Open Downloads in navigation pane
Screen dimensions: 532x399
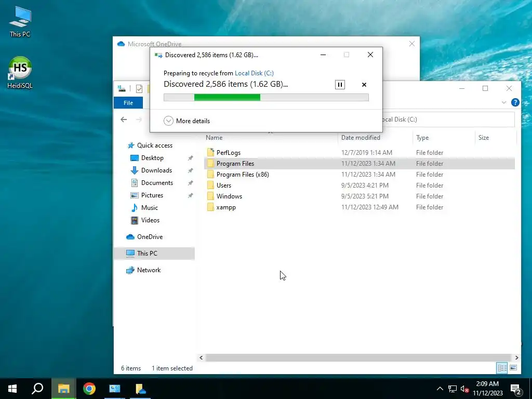pyautogui.click(x=156, y=170)
